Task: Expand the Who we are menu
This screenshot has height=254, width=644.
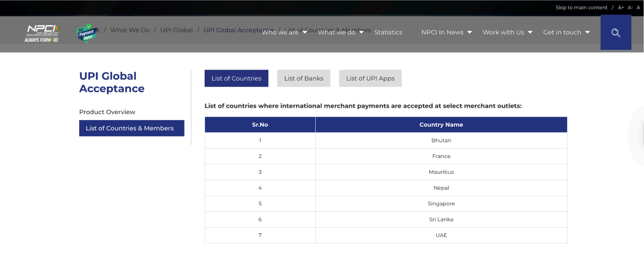Action: coord(284,33)
